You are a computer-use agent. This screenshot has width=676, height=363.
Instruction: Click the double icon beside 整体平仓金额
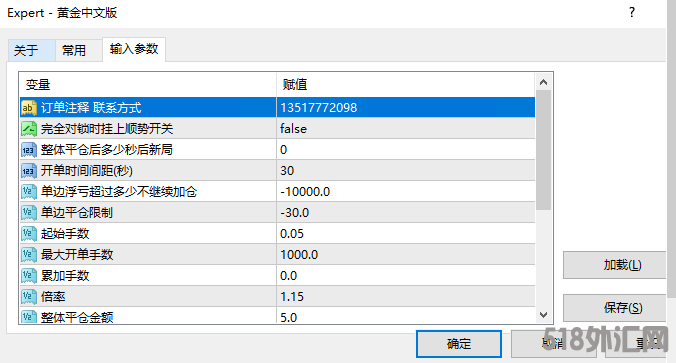[28, 317]
